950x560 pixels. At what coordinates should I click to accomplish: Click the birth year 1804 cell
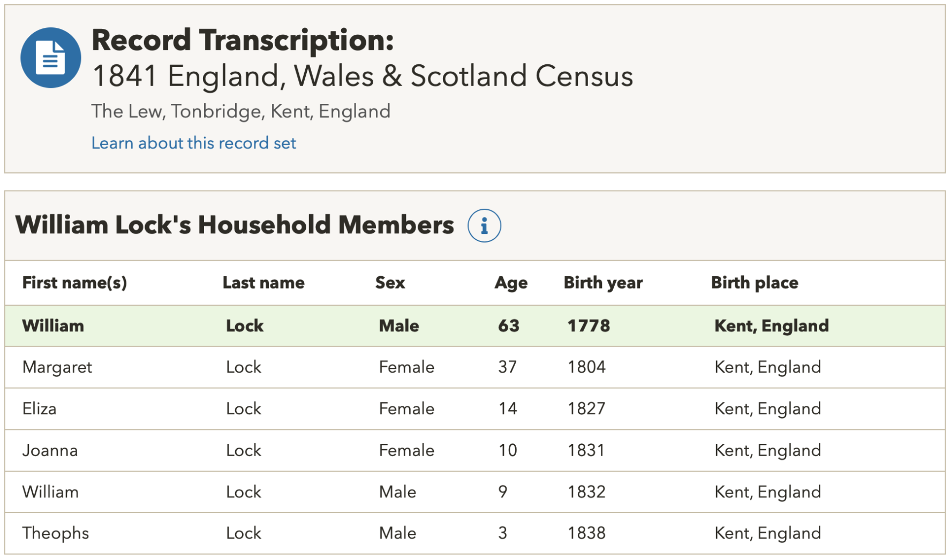tap(586, 367)
